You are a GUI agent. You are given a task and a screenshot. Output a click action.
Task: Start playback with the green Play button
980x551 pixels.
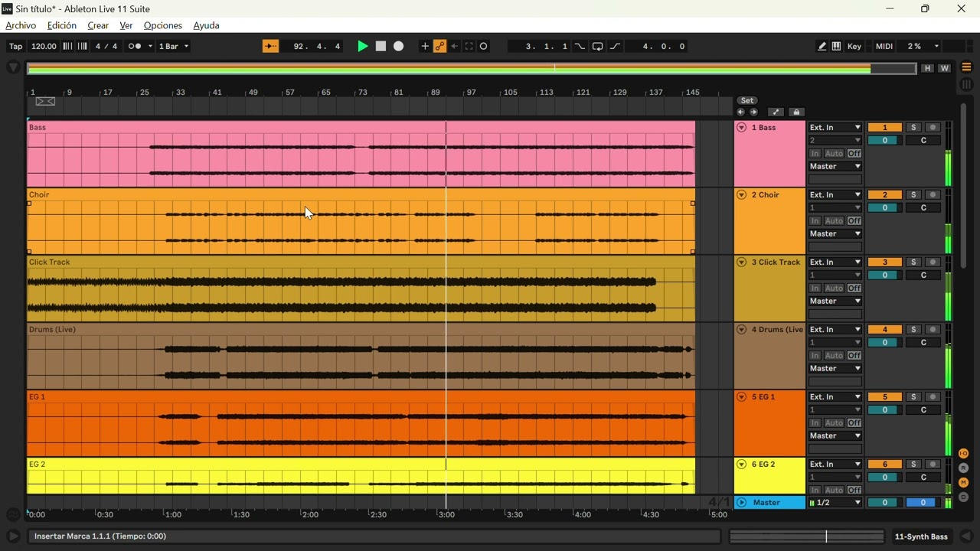363,47
